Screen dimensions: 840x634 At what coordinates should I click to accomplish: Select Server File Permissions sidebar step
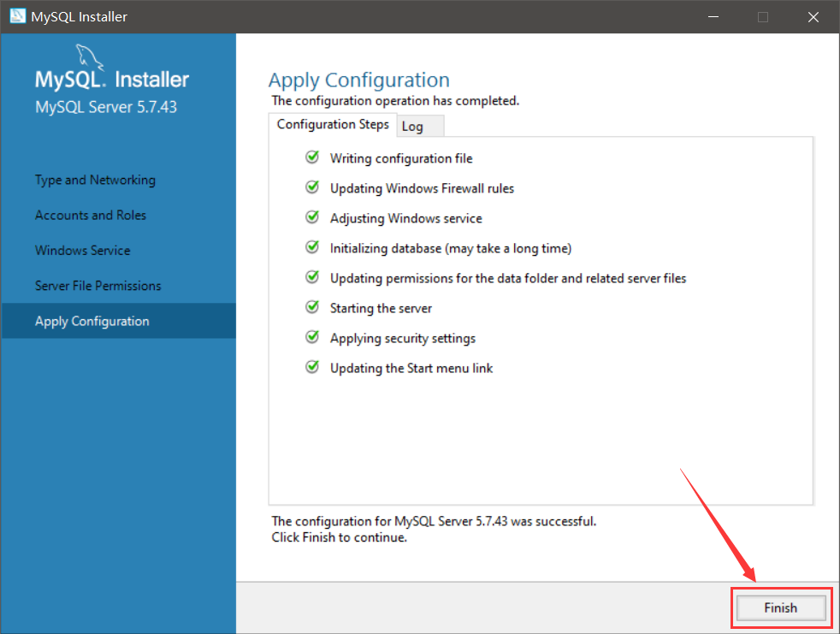click(x=98, y=286)
